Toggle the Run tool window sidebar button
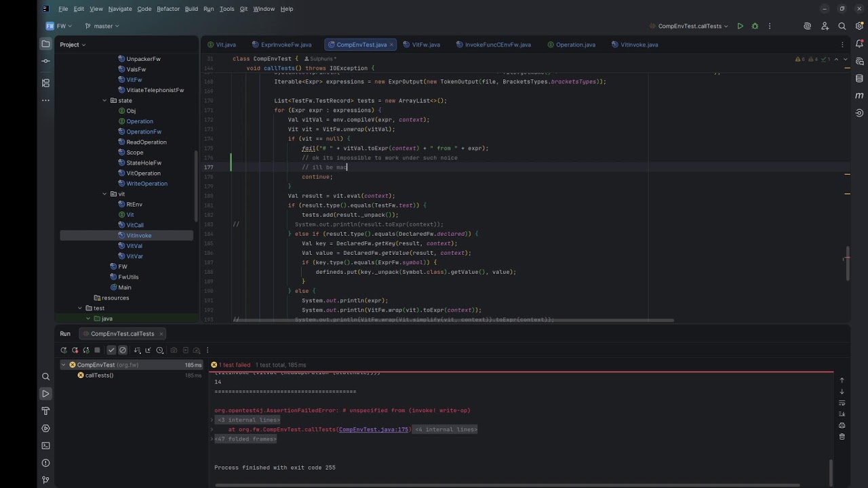 (45, 394)
